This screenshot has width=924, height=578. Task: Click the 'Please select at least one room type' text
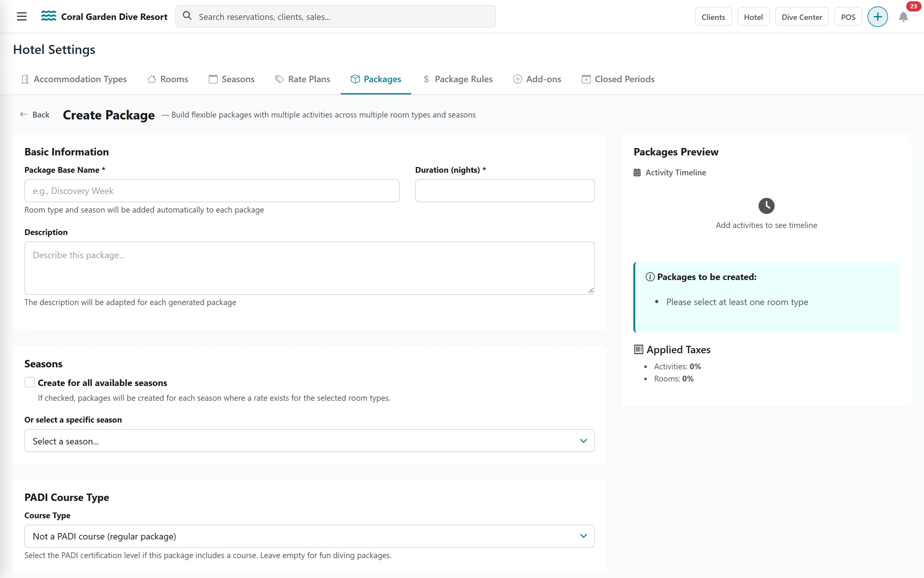pos(737,302)
